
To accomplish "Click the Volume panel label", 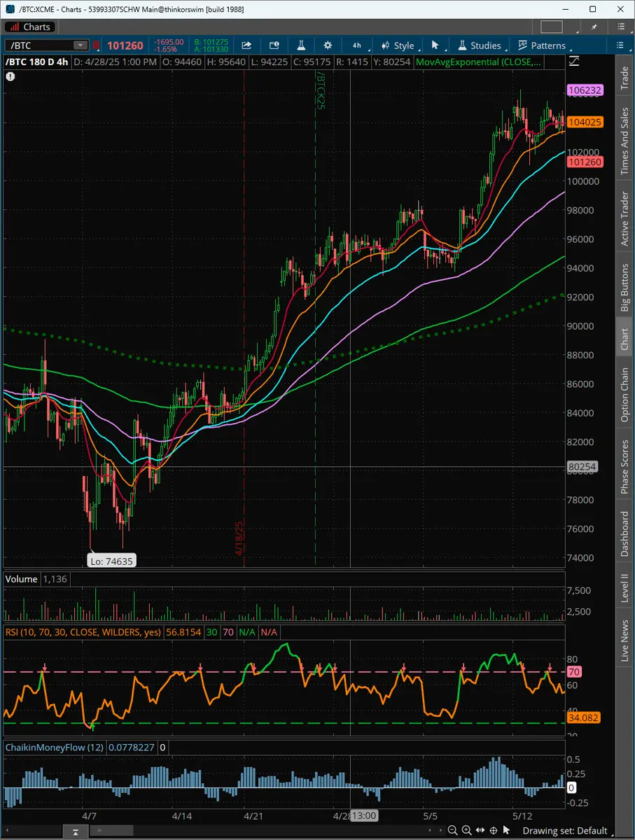I will (x=22, y=579).
